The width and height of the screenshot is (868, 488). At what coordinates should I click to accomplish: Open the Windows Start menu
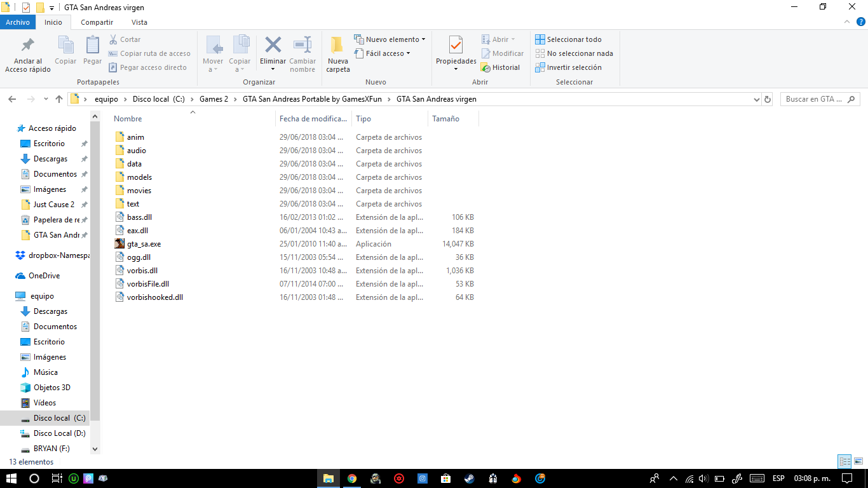tap(11, 478)
